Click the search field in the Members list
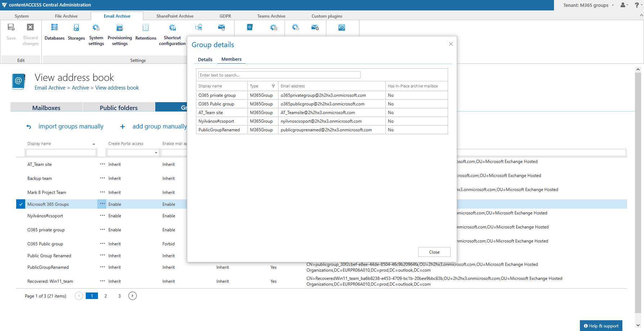 point(279,75)
